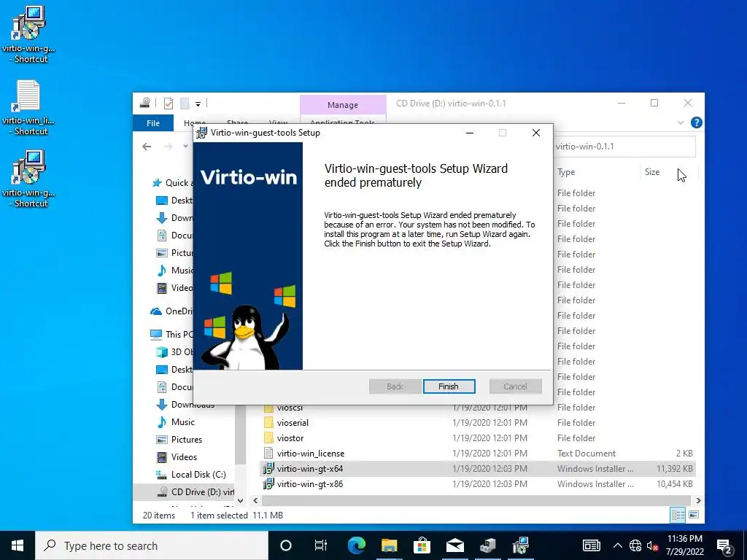Expand the Explorer ribbon chevron
Image resolution: width=747 pixels, height=560 pixels.
tap(681, 122)
